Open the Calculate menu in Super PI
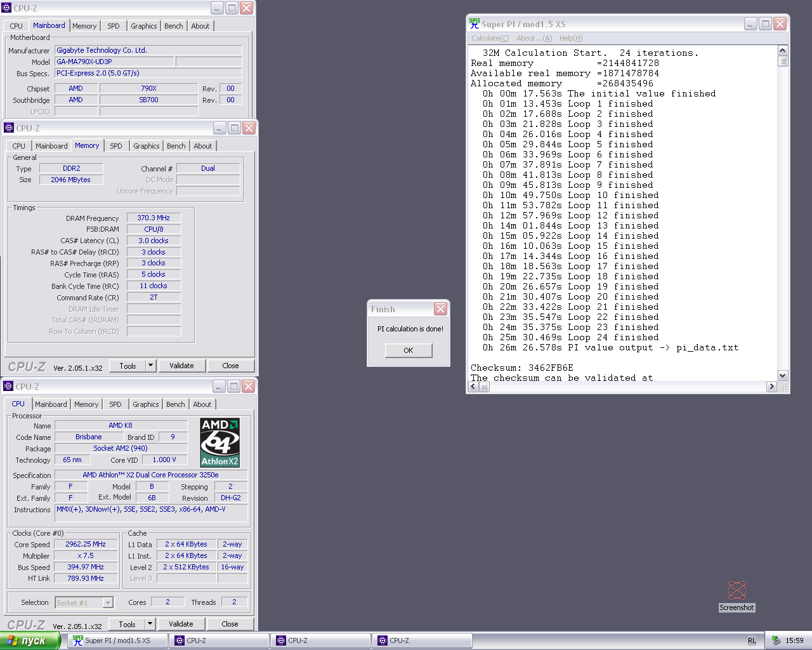 click(490, 38)
